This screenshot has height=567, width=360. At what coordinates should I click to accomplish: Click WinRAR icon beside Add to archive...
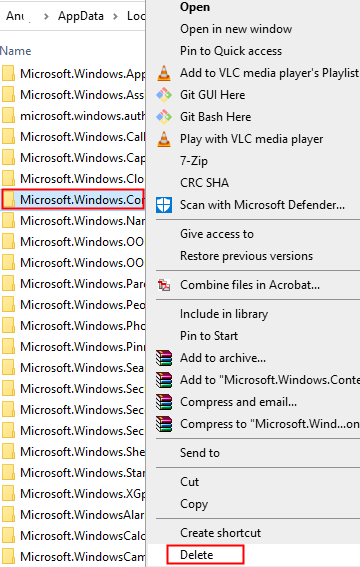click(x=164, y=358)
